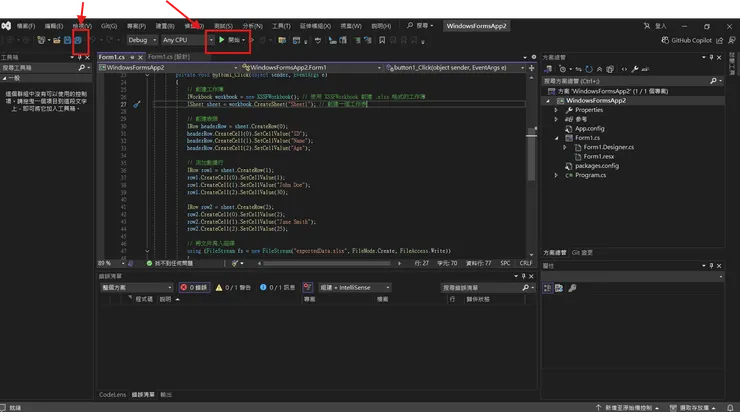Click the green Start debugging button
Image resolution: width=740 pixels, height=412 pixels.
tap(227, 39)
